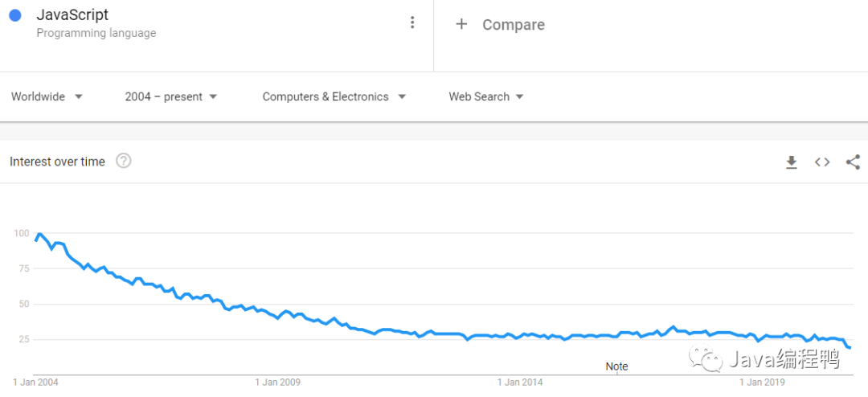The width and height of the screenshot is (868, 397).
Task: Click the Programming language subtitle
Action: (x=96, y=34)
